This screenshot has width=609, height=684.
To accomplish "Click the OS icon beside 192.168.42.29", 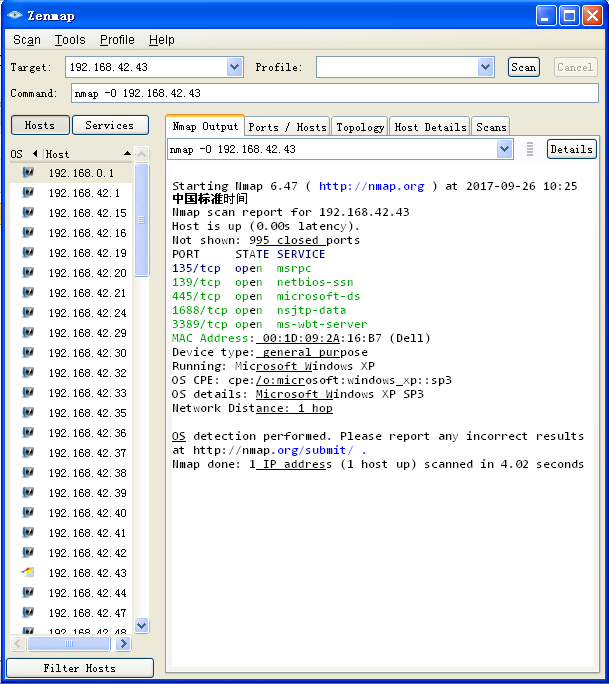I will (28, 332).
